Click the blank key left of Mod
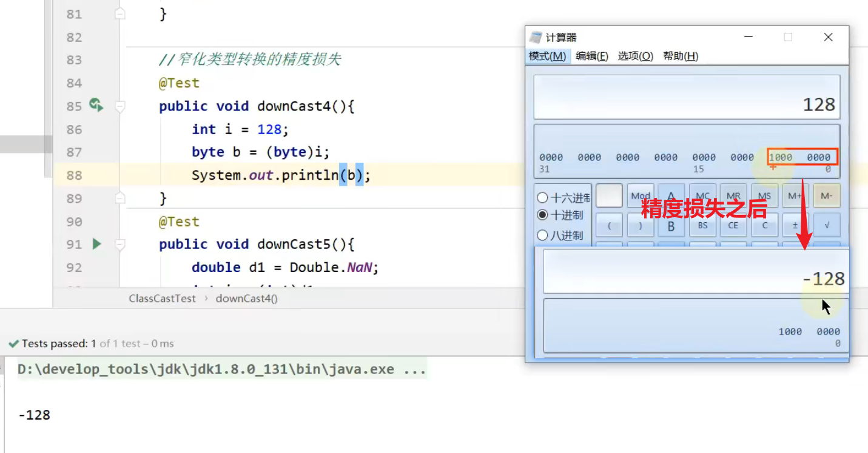 click(610, 196)
